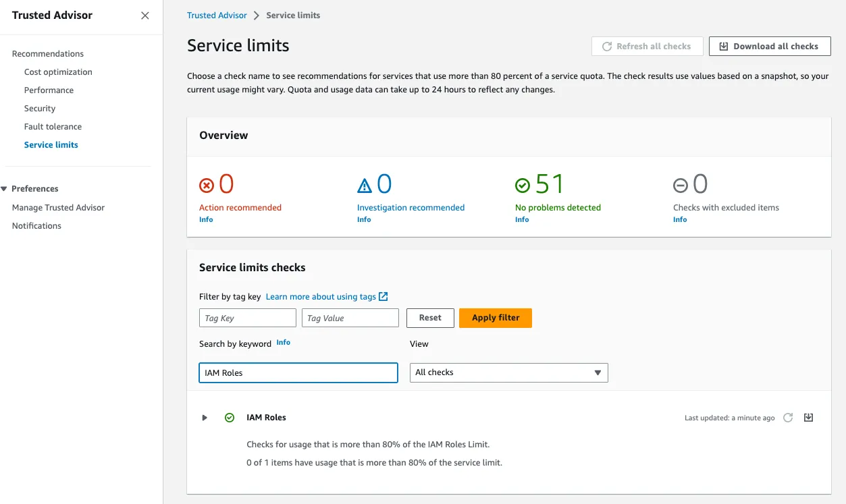Click '0 of 1 items have usage' text

pyautogui.click(x=375, y=463)
